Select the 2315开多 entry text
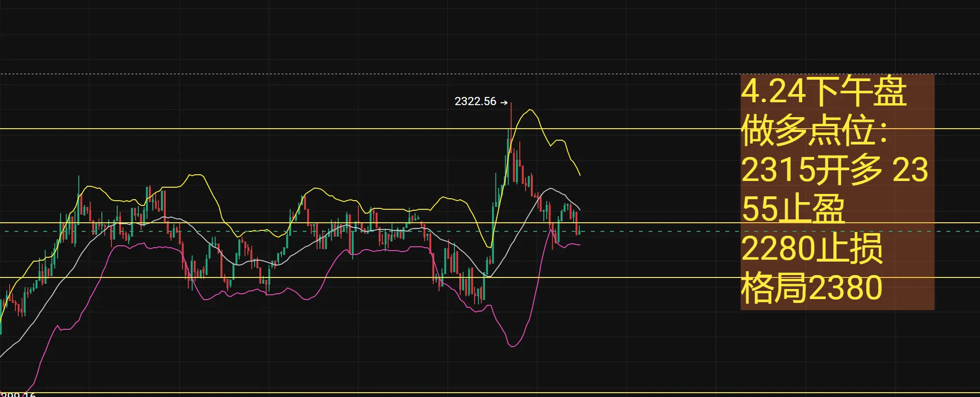 pos(812,169)
